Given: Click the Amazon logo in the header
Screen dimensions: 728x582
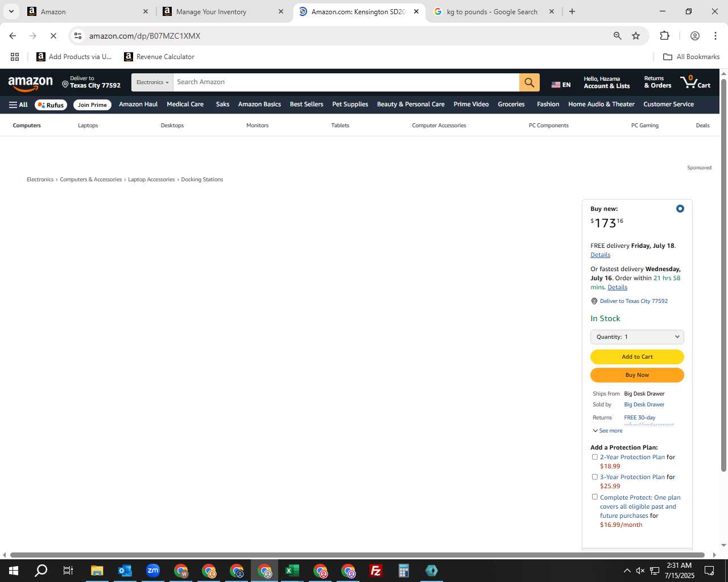Looking at the screenshot, I should (x=31, y=83).
